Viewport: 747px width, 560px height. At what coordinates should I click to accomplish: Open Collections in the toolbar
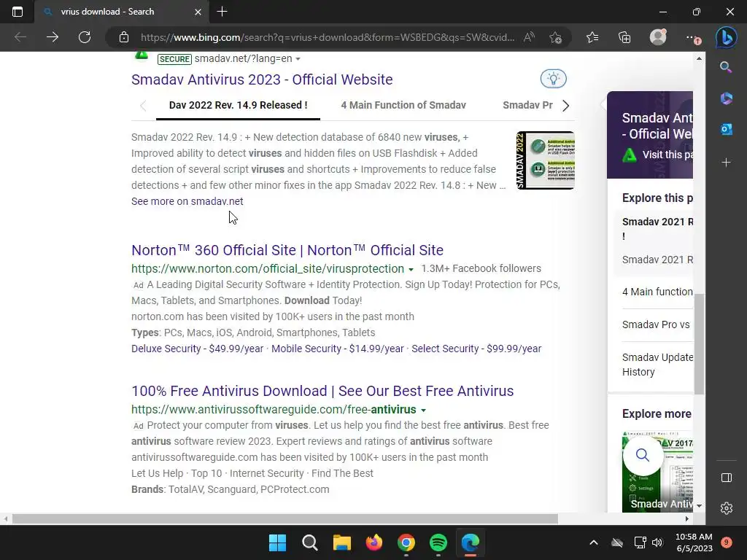[x=624, y=37]
